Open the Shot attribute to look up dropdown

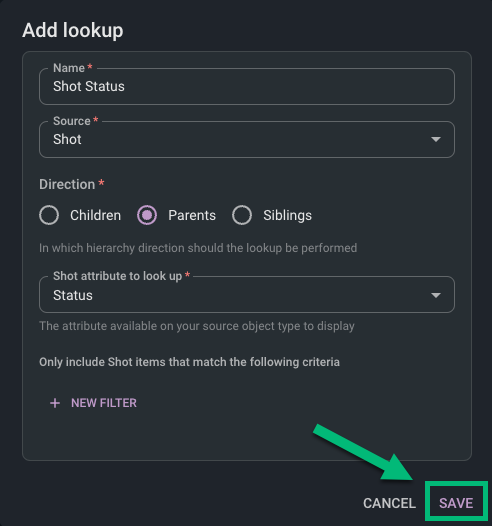point(247,295)
